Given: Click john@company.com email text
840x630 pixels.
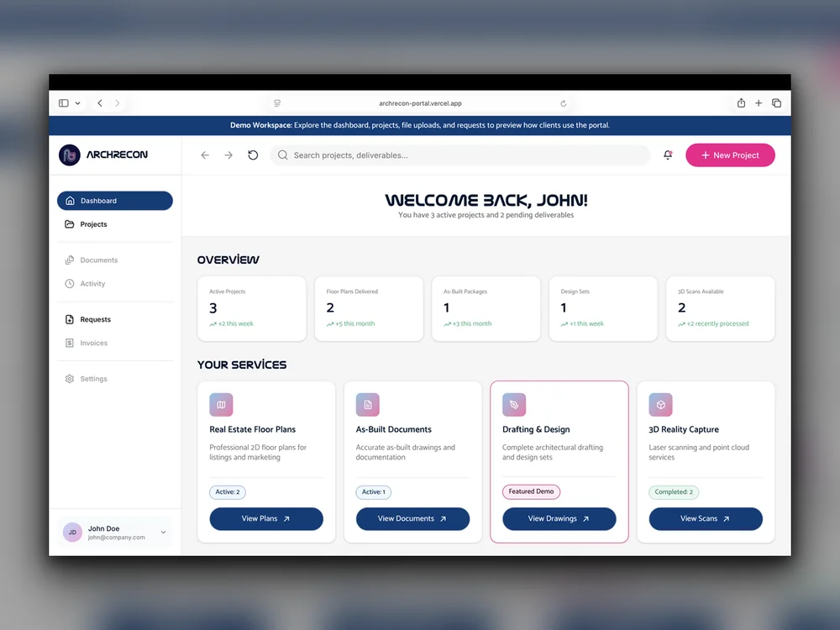Looking at the screenshot, I should [x=116, y=538].
